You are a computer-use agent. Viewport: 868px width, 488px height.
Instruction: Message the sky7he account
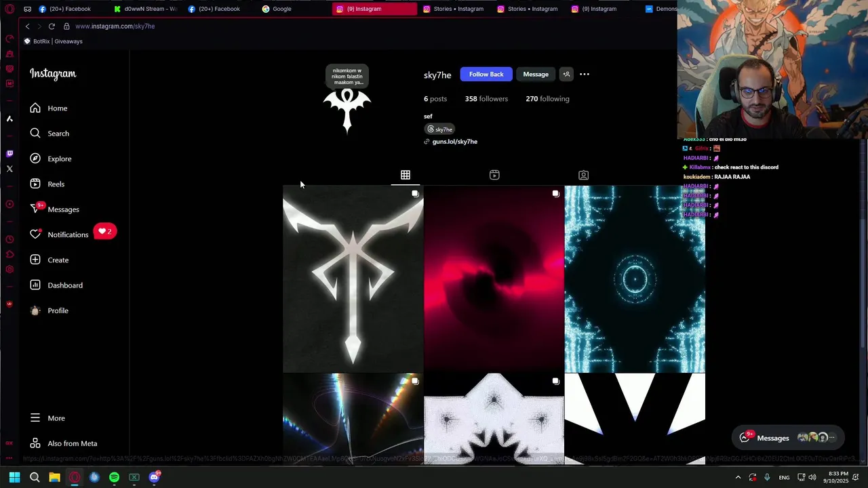536,74
